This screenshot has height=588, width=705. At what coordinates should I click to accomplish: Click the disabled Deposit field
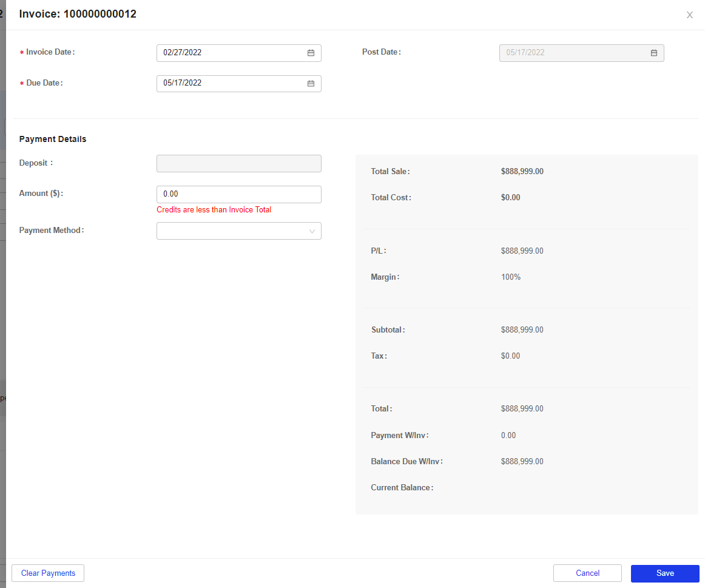coord(238,163)
